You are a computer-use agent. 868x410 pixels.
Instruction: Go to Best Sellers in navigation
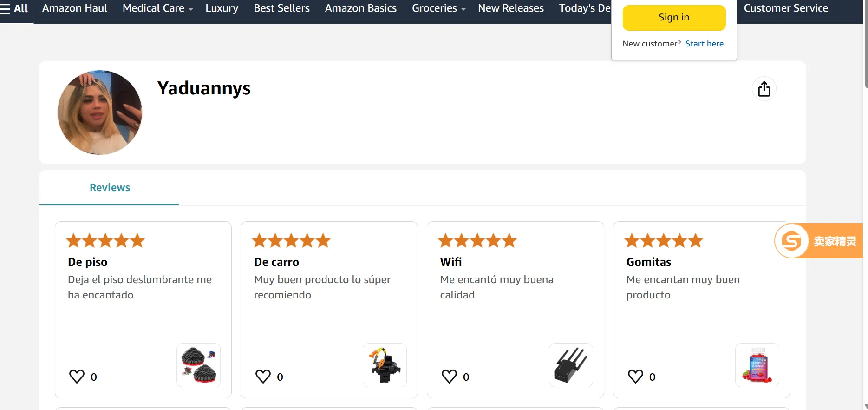tap(281, 8)
